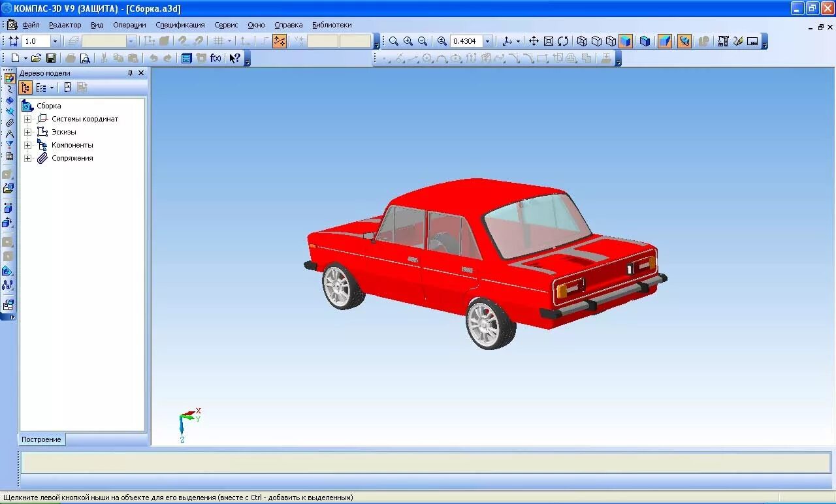The image size is (836, 504).
Task: Select Системы координат tree item
Action: click(85, 119)
